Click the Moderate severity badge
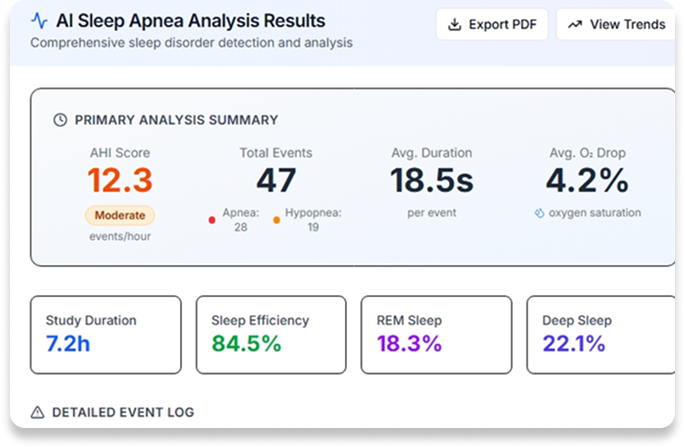Image resolution: width=685 pixels, height=448 pixels. (x=120, y=215)
